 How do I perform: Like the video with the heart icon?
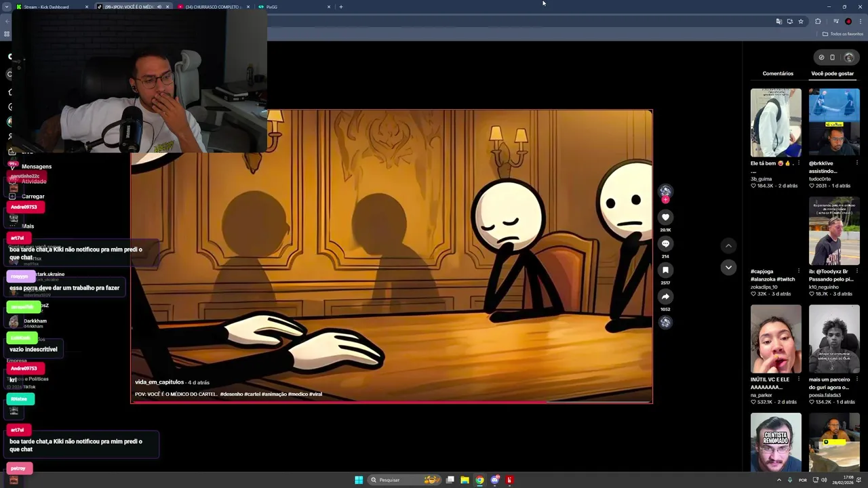[665, 217]
